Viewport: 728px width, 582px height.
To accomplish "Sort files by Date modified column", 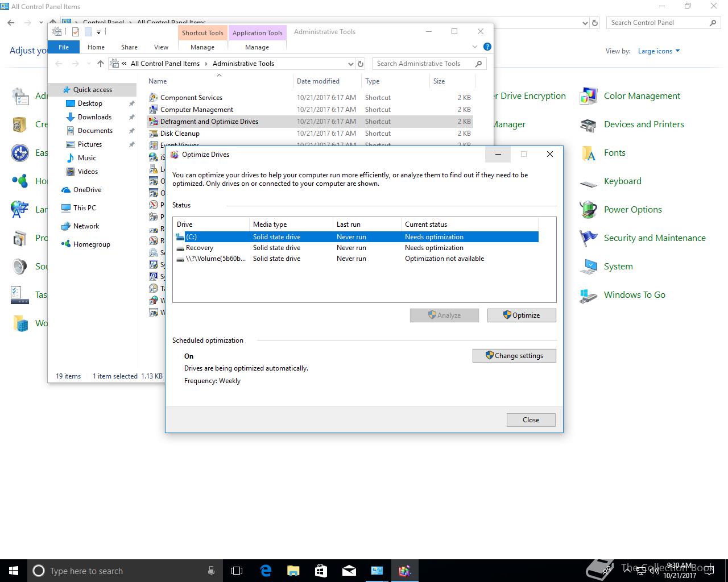I will [x=326, y=81].
